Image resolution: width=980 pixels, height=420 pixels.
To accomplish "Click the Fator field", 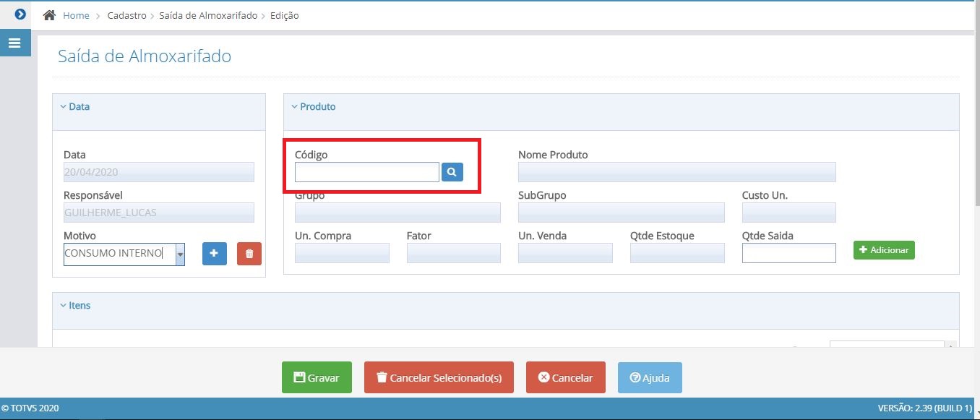I will (x=454, y=253).
